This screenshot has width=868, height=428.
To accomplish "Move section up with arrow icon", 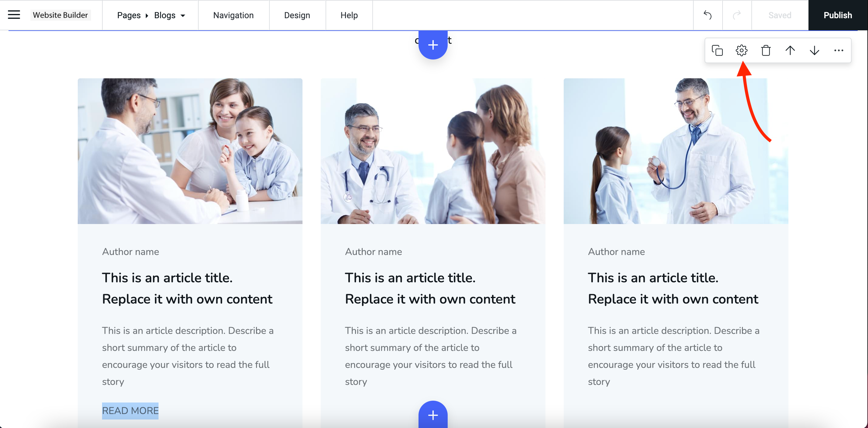I will 790,50.
